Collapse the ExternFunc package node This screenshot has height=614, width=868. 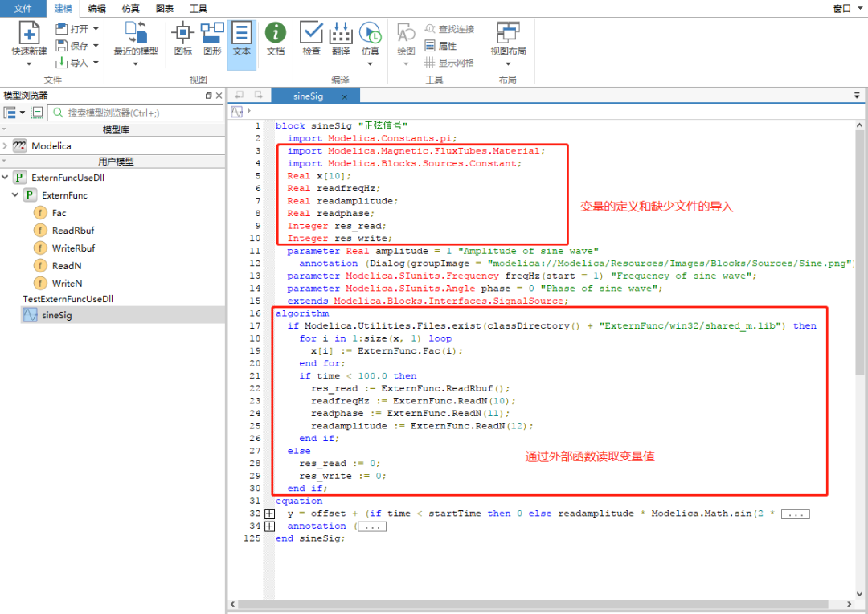click(15, 194)
